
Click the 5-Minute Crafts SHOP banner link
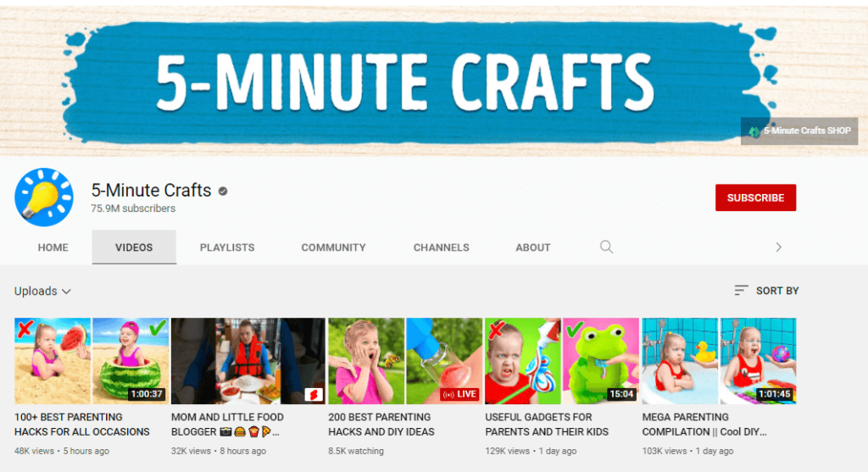799,131
